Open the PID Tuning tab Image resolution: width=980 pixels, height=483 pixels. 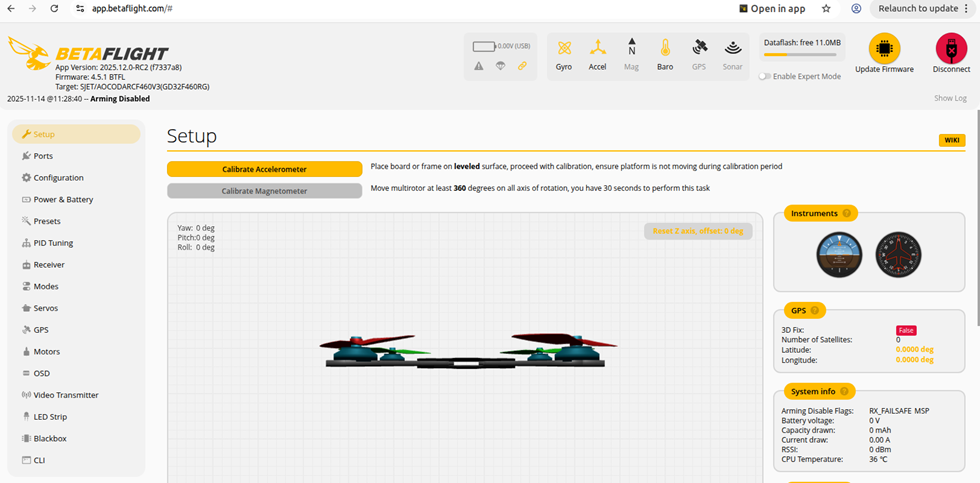pos(53,243)
